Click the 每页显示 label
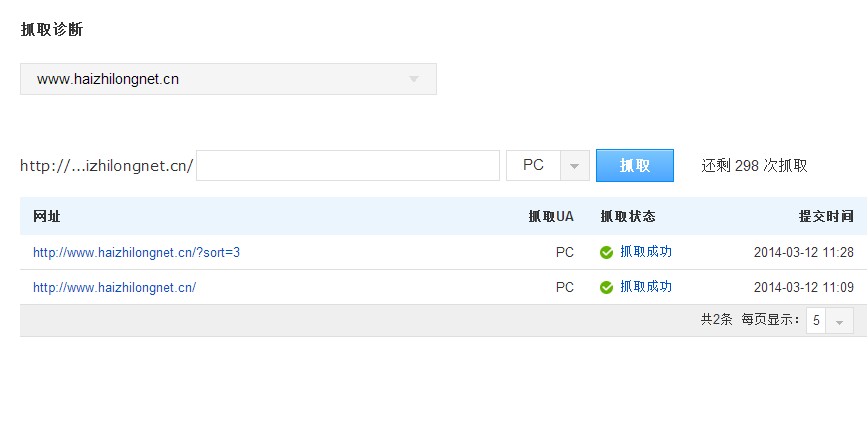The height and width of the screenshot is (435, 868). click(771, 319)
